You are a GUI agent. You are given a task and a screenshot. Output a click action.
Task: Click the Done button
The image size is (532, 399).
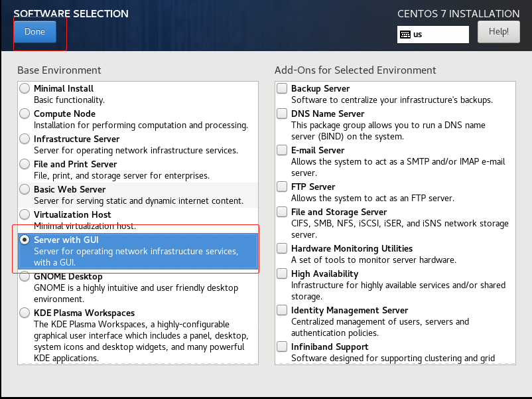tap(35, 32)
